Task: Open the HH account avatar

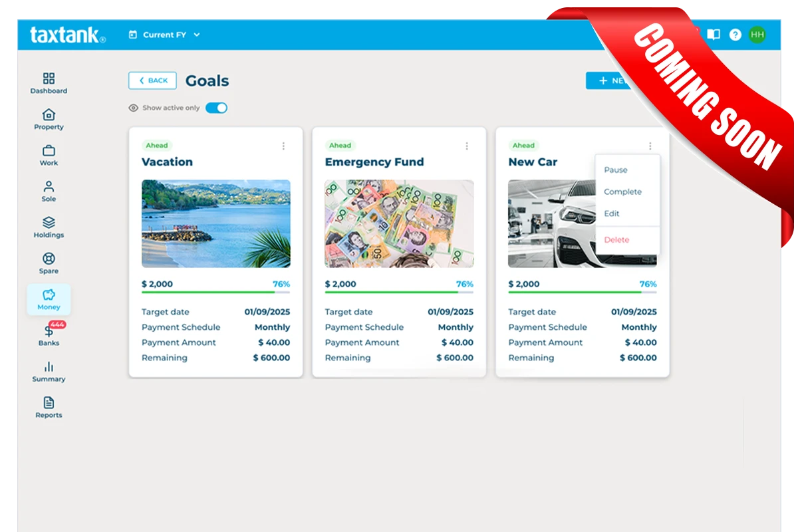Action: coord(757,35)
